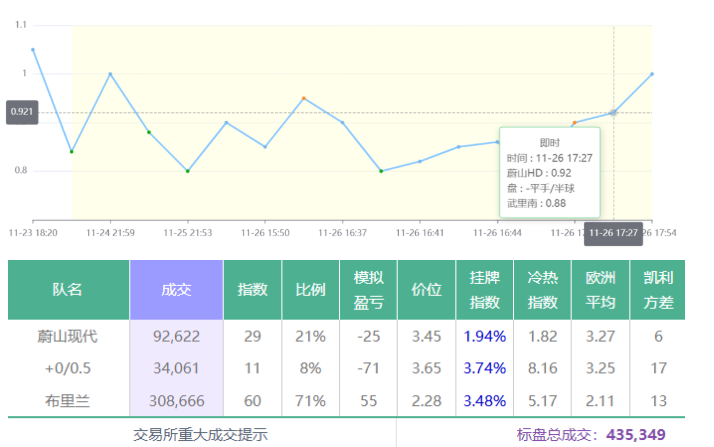This screenshot has width=714, height=447.
Task: Select the +0/0.5 handicap row label
Action: [68, 368]
